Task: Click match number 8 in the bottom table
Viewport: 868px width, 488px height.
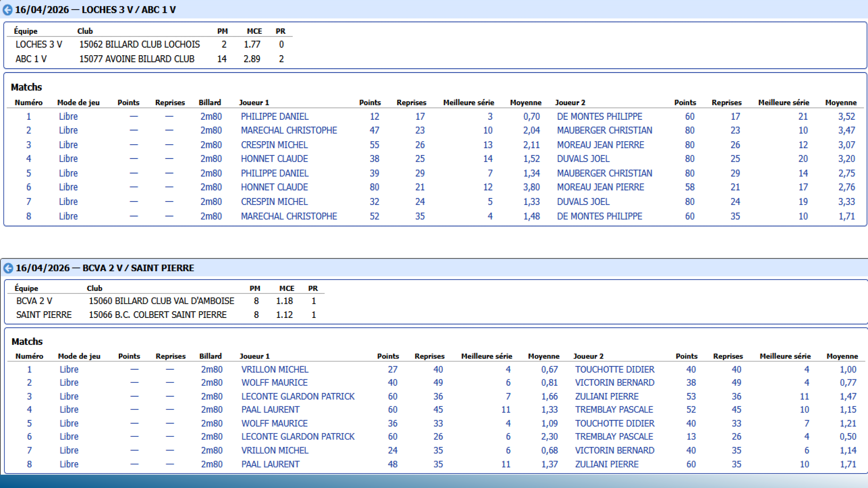Action: point(29,464)
